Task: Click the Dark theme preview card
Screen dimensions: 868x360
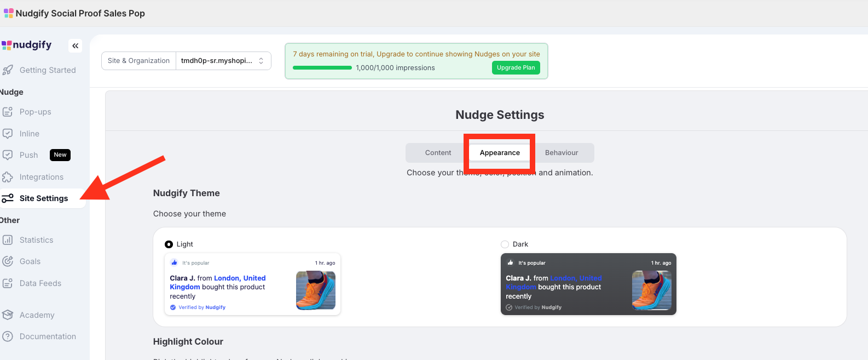Action: pyautogui.click(x=588, y=284)
